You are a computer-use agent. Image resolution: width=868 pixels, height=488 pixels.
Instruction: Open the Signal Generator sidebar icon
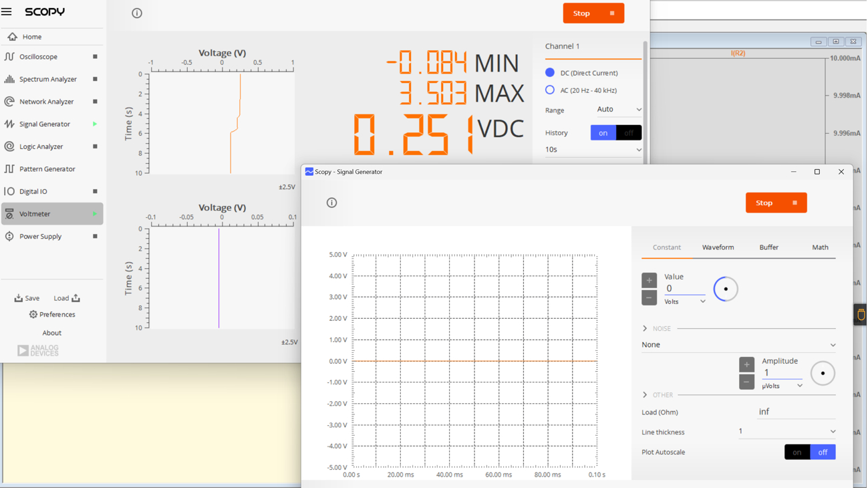[x=9, y=124]
